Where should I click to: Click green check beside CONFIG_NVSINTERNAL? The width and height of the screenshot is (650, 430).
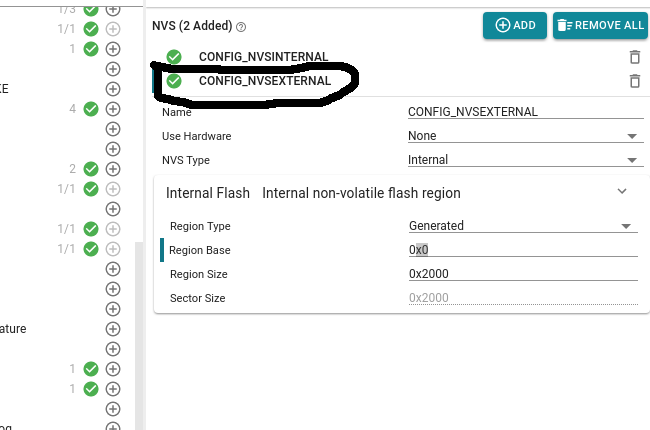coord(175,57)
